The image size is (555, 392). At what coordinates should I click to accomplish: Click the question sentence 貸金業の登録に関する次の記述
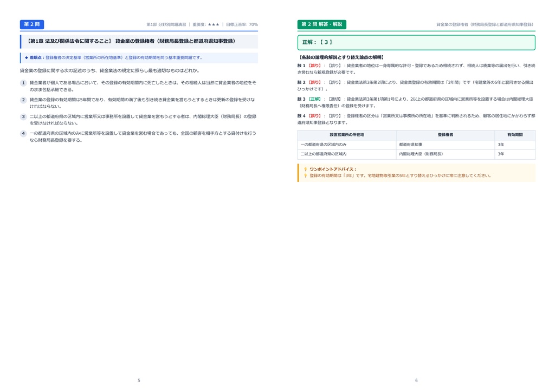109,70
